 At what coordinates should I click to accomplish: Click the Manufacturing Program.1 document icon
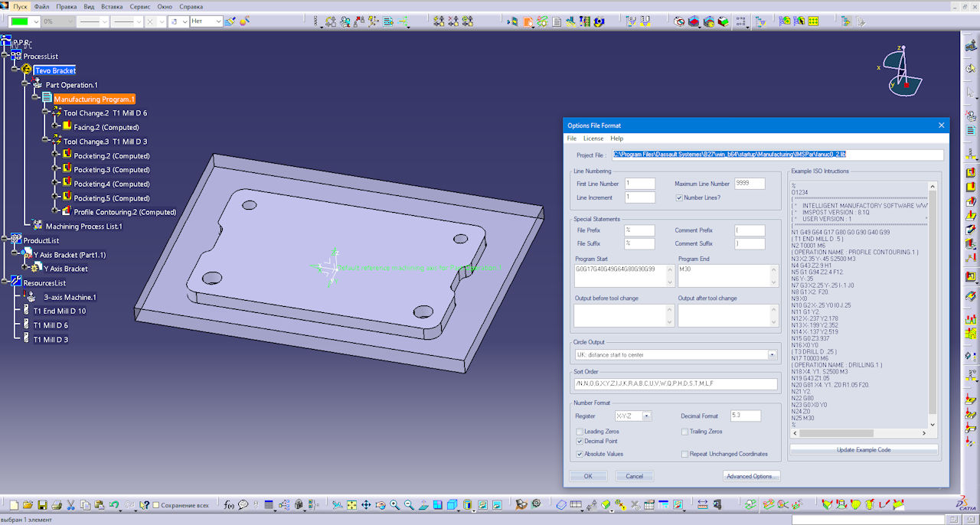tap(47, 99)
